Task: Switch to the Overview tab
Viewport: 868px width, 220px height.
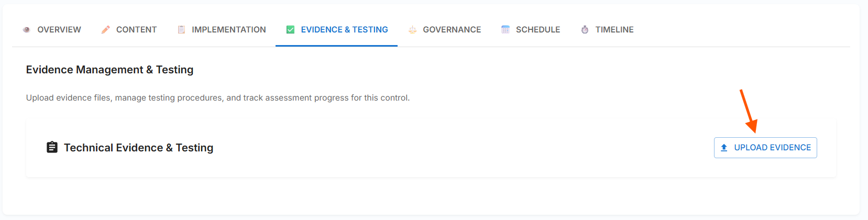Action: (59, 30)
